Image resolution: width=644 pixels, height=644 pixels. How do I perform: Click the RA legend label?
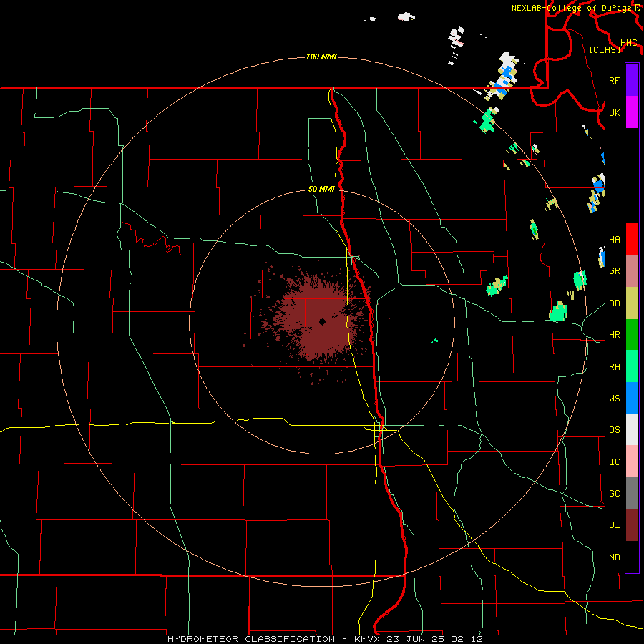(x=614, y=367)
